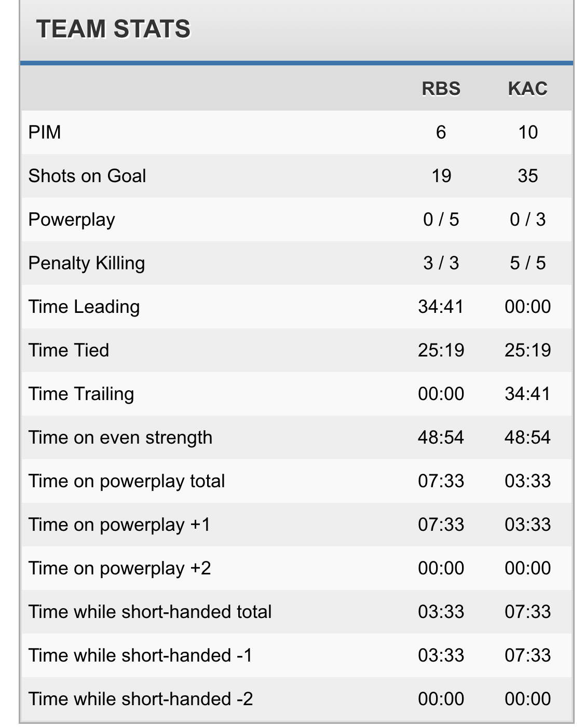Click the Penalty Killing row label
Viewport: 584px width, 728px height.
tap(87, 263)
